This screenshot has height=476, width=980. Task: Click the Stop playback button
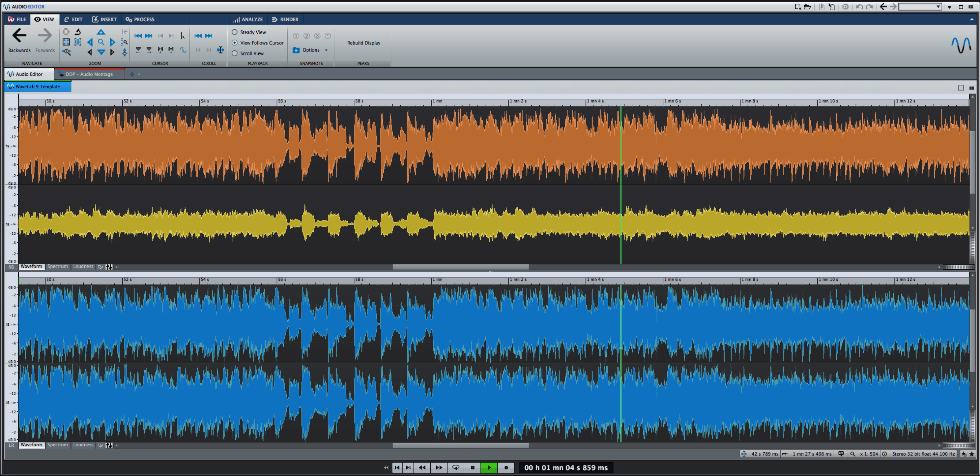(473, 468)
